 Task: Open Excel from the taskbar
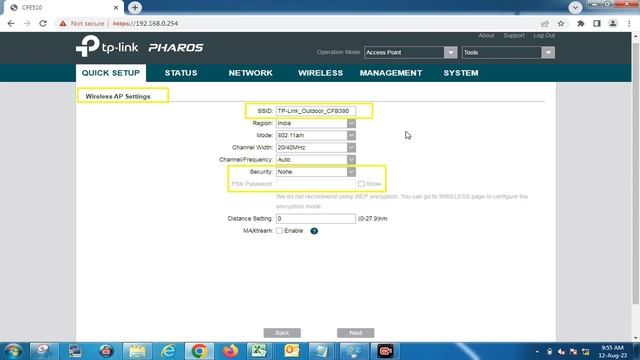click(x=260, y=351)
